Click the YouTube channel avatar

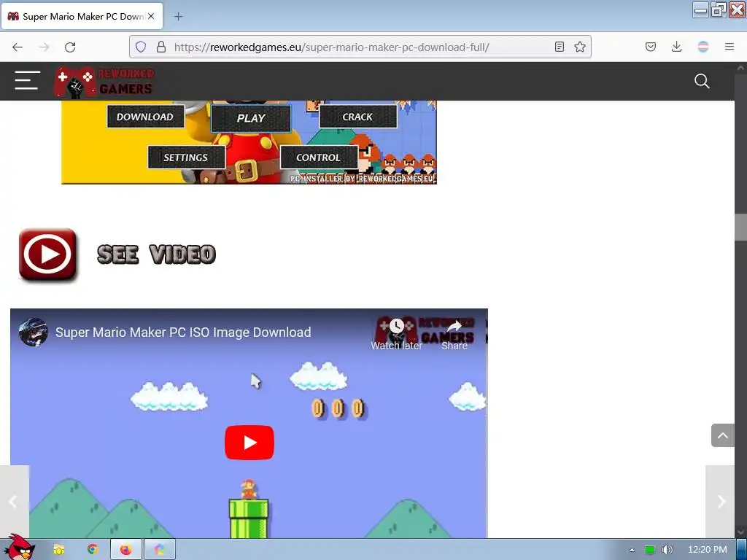tap(34, 332)
